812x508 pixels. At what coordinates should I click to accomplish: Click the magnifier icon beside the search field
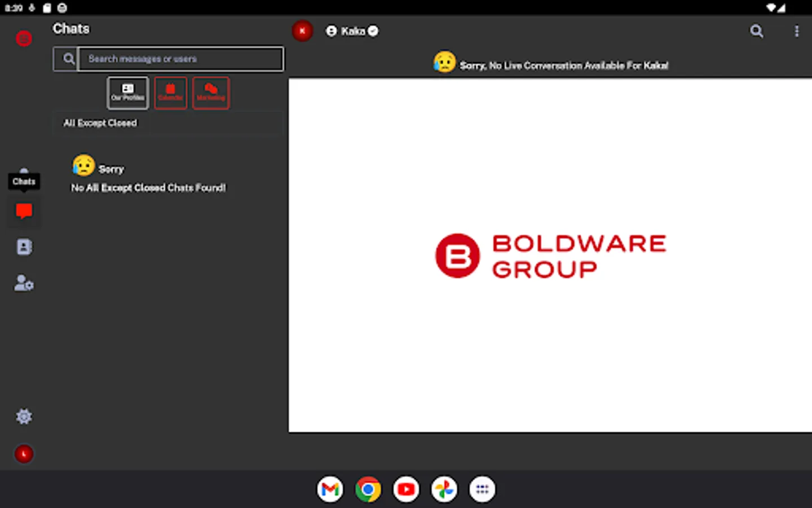68,58
